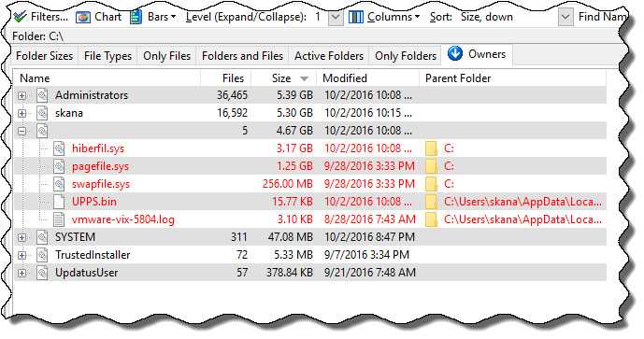Click the blue arrow icon on the Owners tab
This screenshot has width=644, height=339.
click(x=455, y=53)
